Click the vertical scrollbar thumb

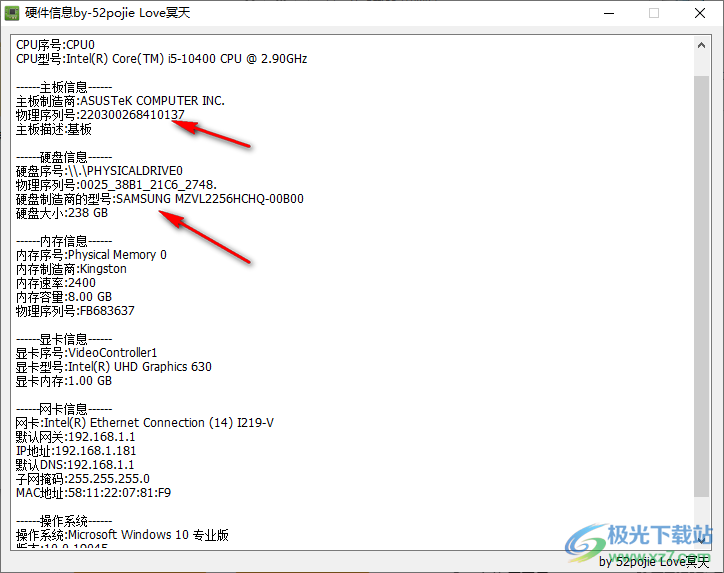click(701, 286)
